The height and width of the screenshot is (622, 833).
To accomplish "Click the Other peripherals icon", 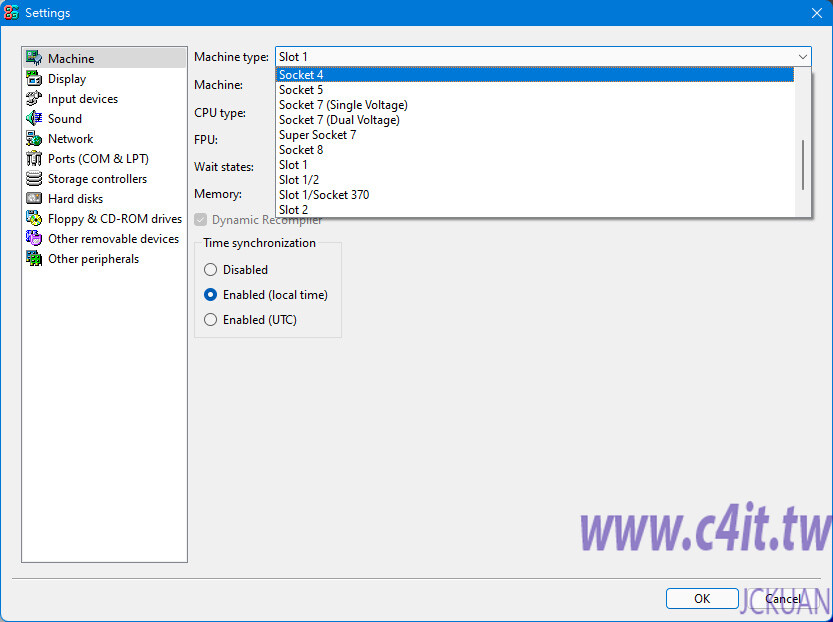I will [34, 259].
